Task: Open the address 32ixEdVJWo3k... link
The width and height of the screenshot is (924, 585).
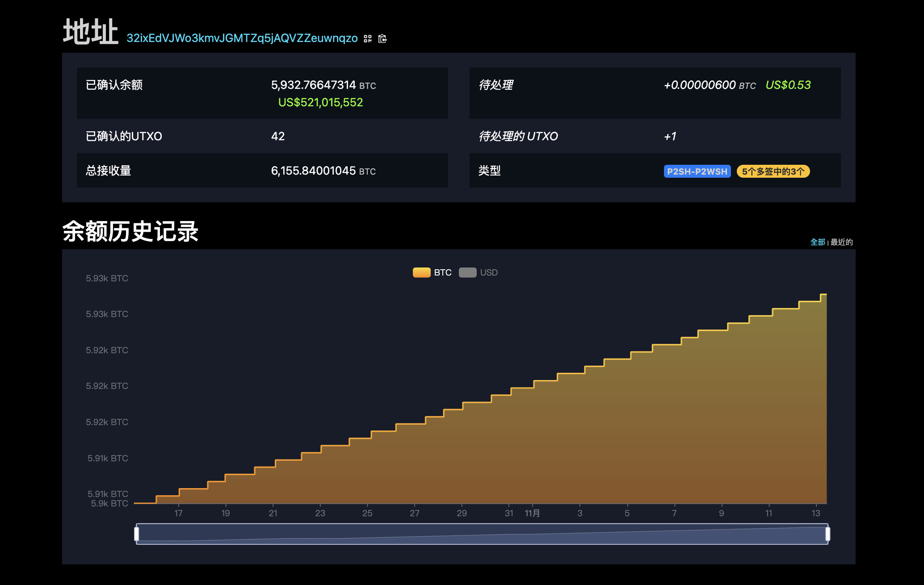Action: tap(242, 38)
